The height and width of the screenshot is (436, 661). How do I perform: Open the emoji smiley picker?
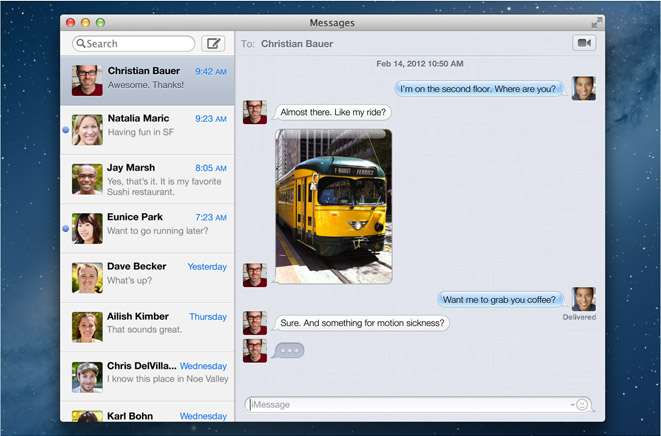[x=582, y=405]
